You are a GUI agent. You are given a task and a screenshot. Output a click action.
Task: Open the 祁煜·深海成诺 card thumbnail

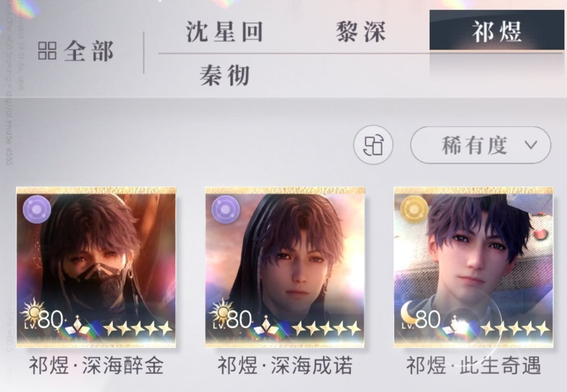click(285, 267)
